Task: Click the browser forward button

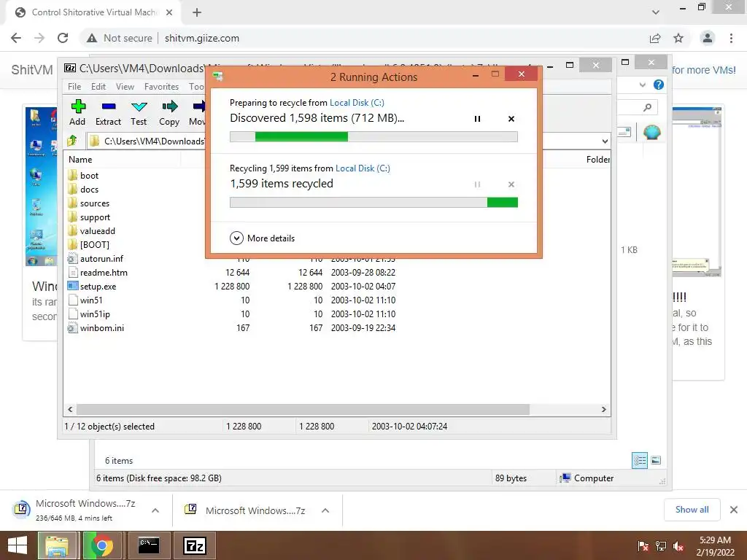Action: (39, 38)
